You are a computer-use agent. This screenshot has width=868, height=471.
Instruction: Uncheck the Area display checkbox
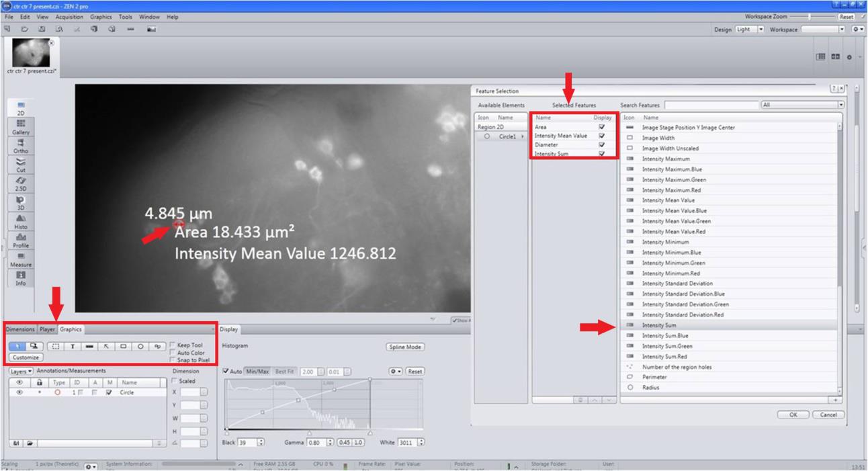point(601,127)
